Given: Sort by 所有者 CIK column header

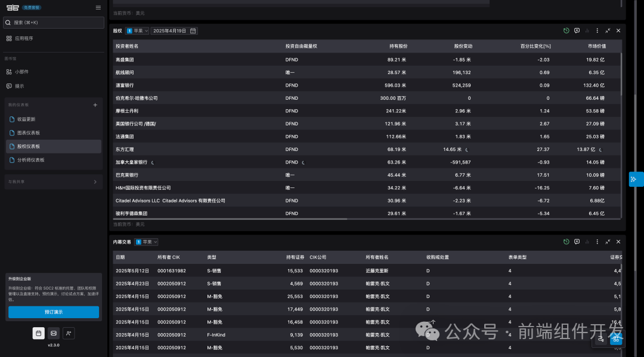Looking at the screenshot, I should point(168,257).
